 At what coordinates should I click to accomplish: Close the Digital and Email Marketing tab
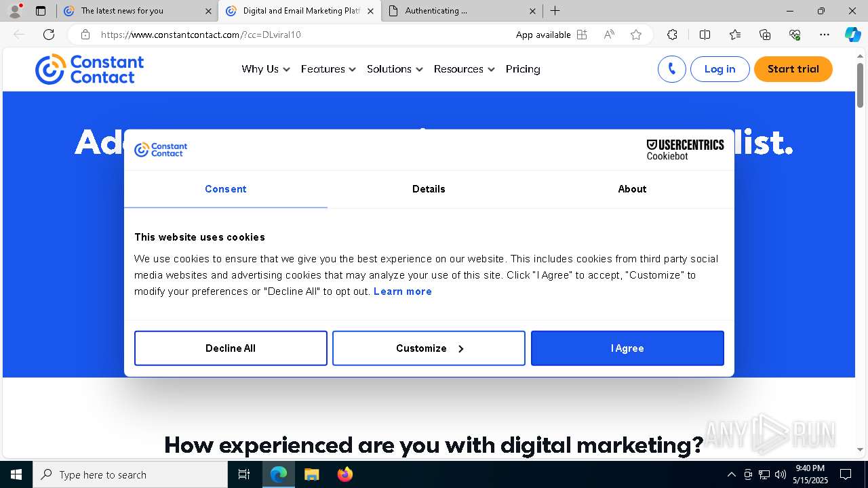tap(370, 11)
